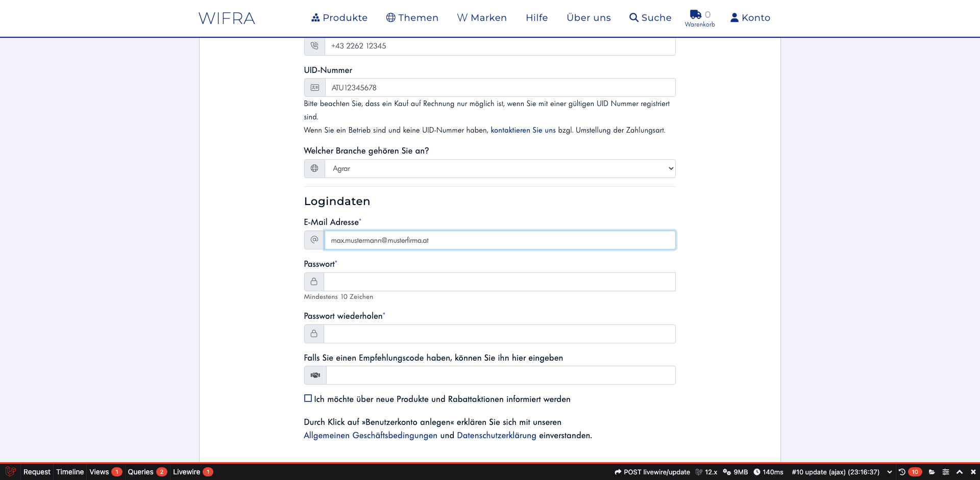Image resolution: width=980 pixels, height=480 pixels.
Task: Expand the request dropdown chevron in the debugbar
Action: 890,472
